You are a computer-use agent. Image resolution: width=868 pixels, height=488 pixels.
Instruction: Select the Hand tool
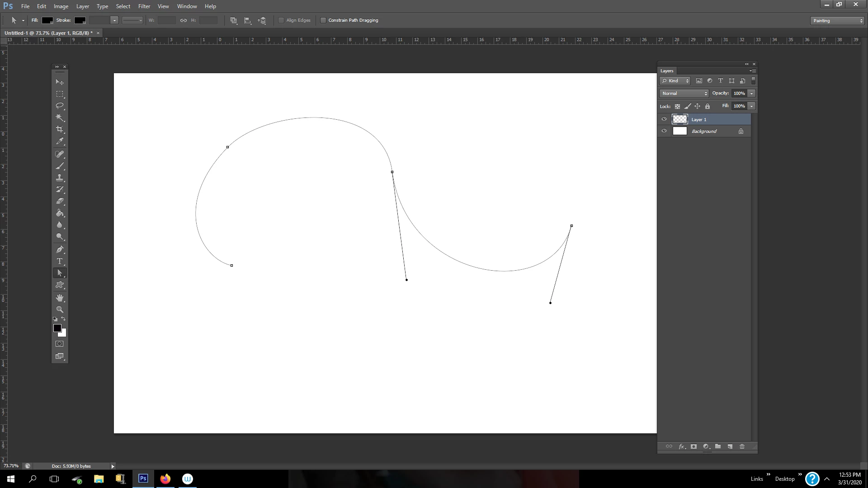(x=60, y=298)
